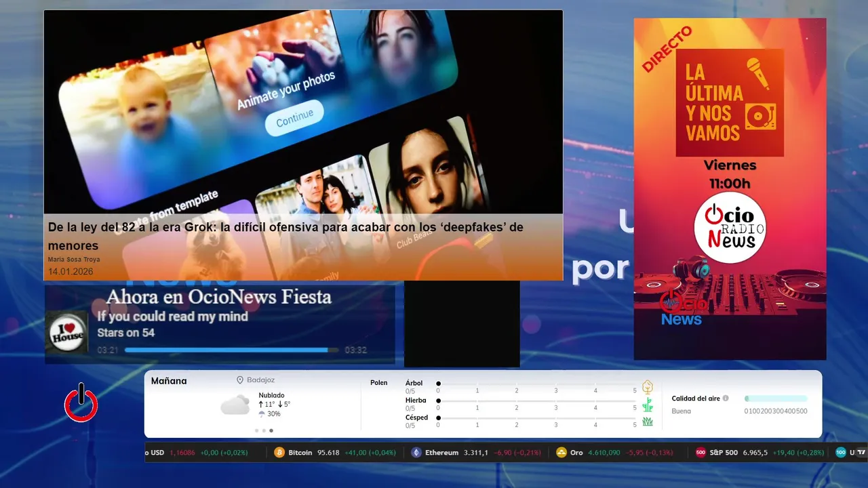868x488 pixels.
Task: Click La Última y Nos Vamos program poster
Action: 730,102
